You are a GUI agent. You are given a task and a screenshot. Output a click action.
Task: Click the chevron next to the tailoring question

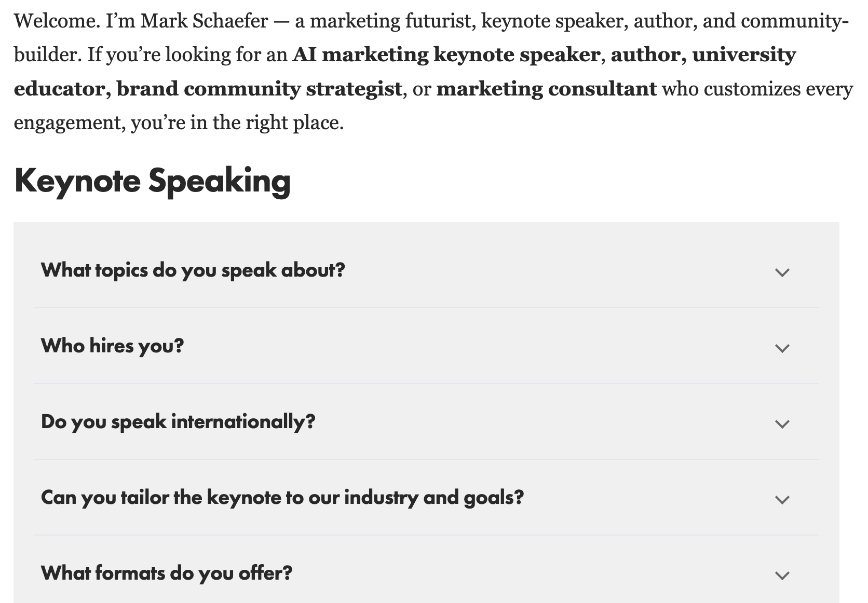pyautogui.click(x=782, y=499)
